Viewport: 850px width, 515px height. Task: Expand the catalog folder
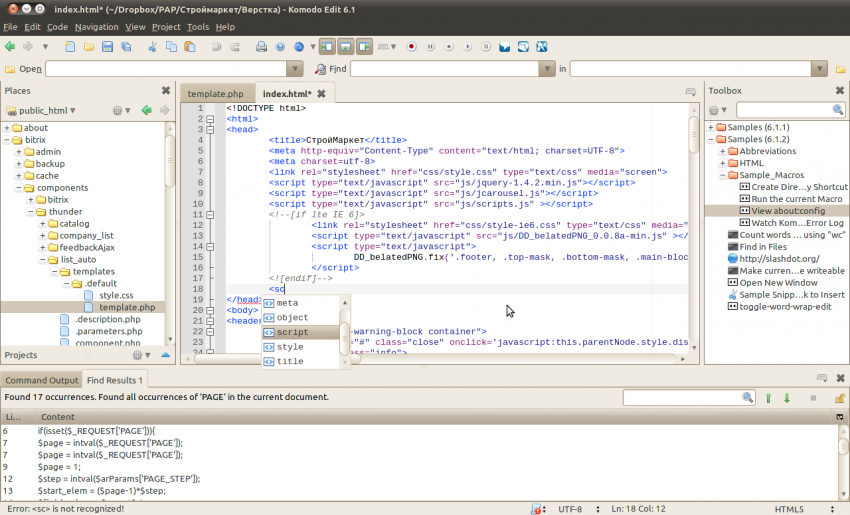coord(43,223)
